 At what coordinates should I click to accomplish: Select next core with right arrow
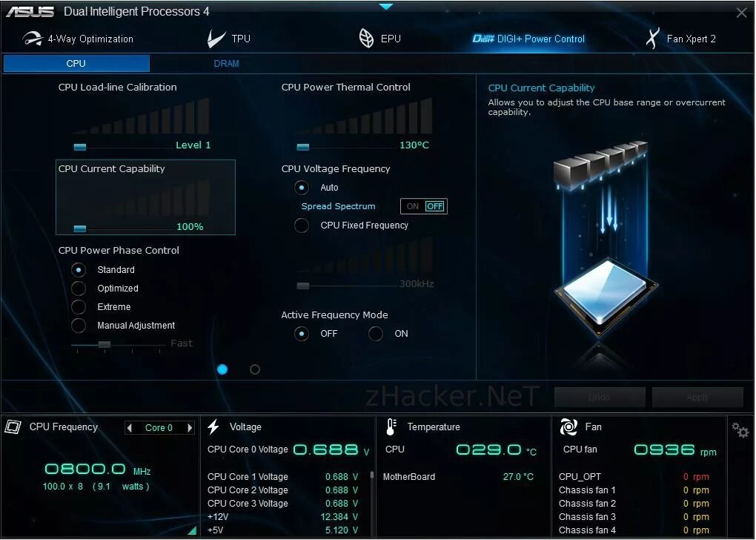click(x=190, y=427)
